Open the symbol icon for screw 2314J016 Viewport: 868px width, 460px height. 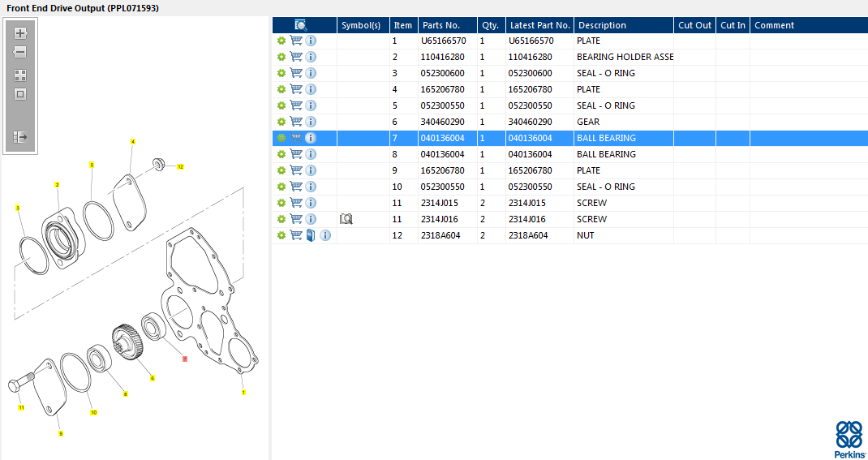346,219
